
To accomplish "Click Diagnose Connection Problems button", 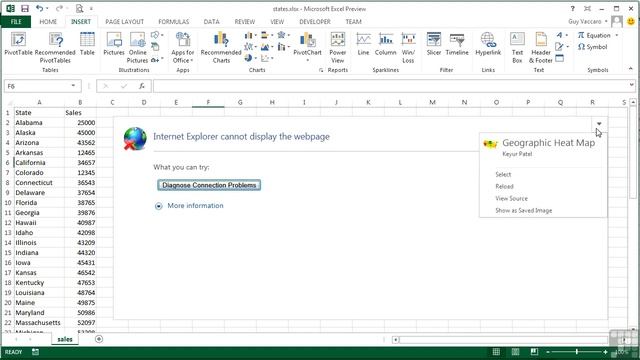I will point(209,185).
